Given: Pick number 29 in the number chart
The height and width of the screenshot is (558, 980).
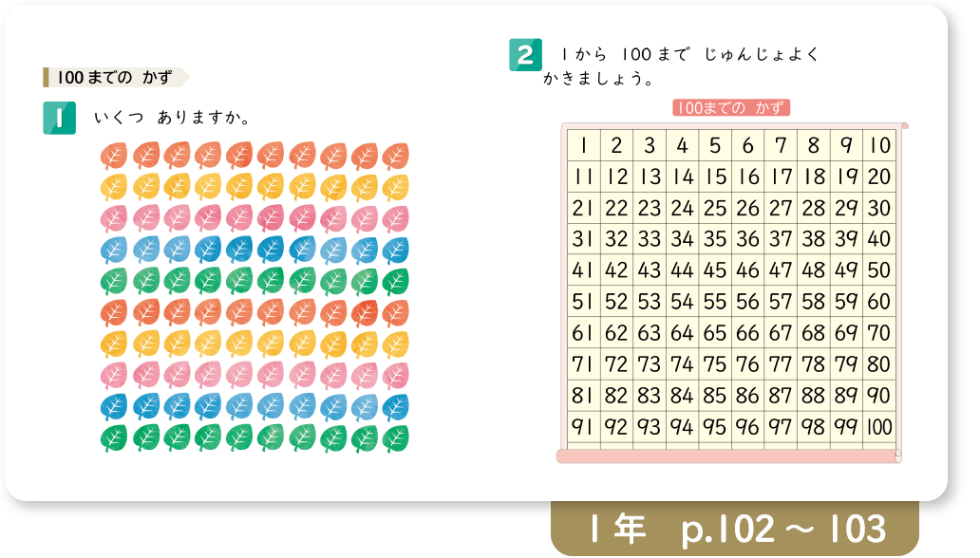Looking at the screenshot, I should pyautogui.click(x=845, y=207).
